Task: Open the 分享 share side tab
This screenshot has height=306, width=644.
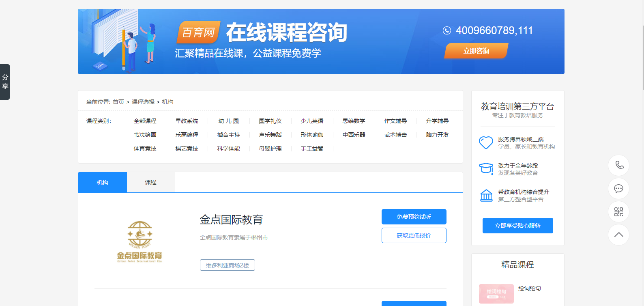Action: (5, 82)
